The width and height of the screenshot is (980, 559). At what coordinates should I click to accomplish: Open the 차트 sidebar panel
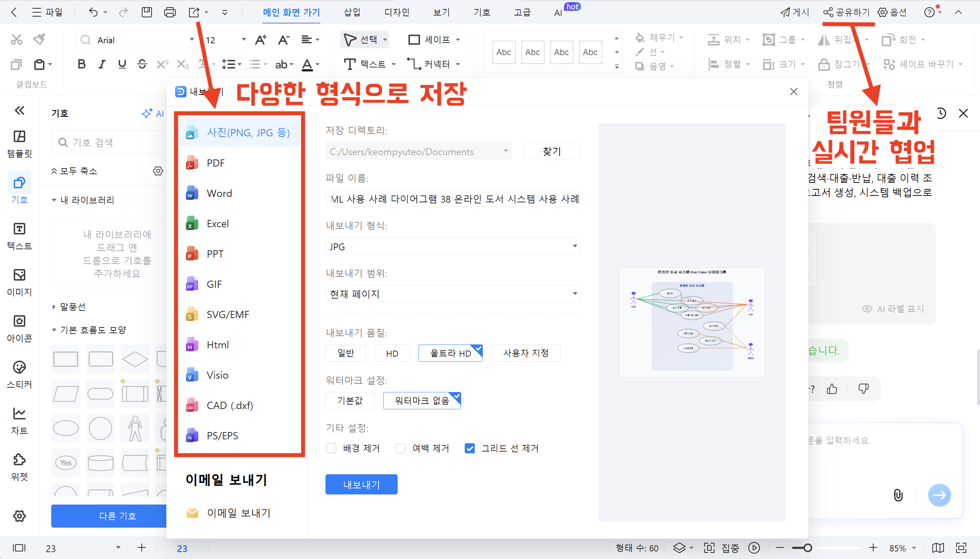pos(19,421)
